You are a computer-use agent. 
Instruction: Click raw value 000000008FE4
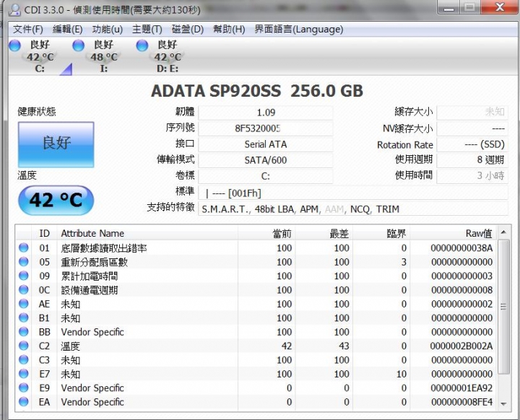pos(461,402)
